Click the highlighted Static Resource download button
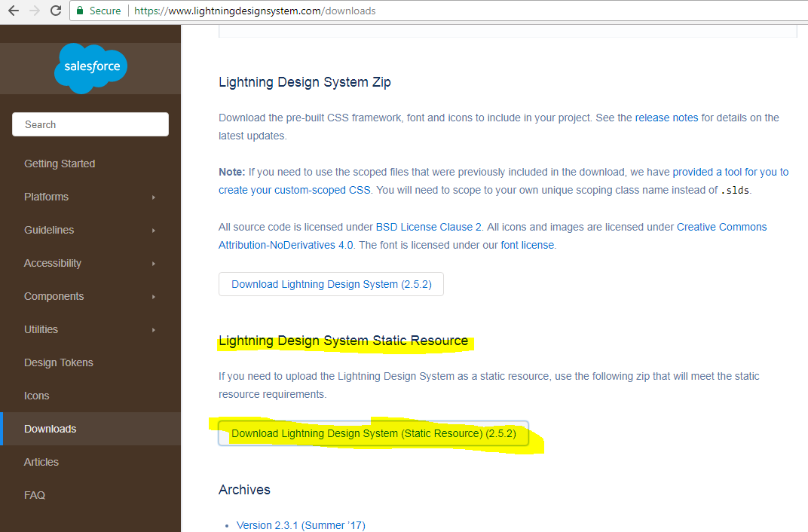 coord(373,433)
